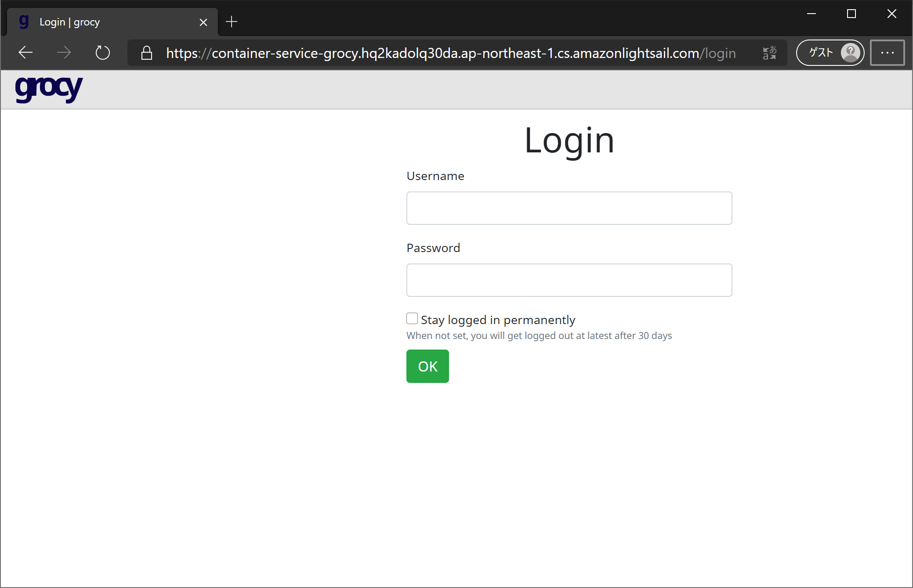Click the Stay logged in permanently label
The width and height of the screenshot is (913, 588).
[498, 320]
